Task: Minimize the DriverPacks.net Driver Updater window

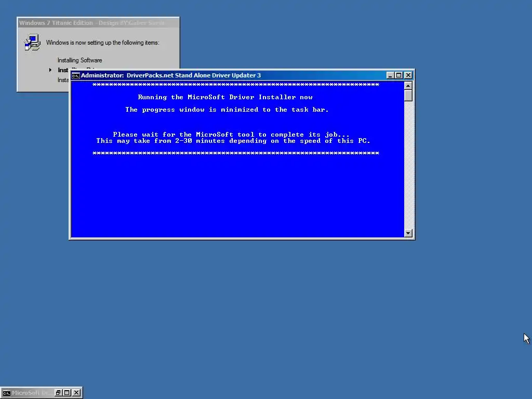Action: coord(390,75)
